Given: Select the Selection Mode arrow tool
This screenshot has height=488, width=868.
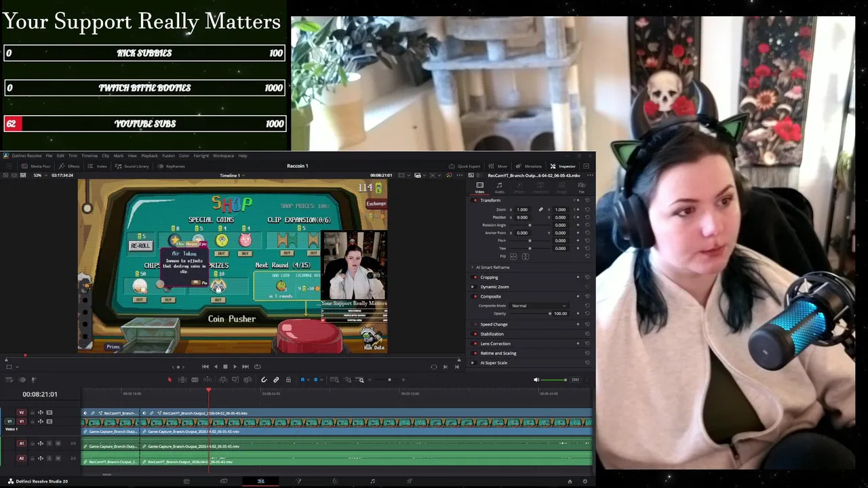Looking at the screenshot, I should (170, 380).
